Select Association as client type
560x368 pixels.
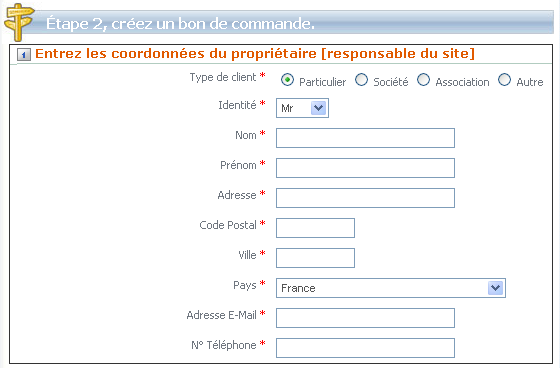tap(423, 80)
